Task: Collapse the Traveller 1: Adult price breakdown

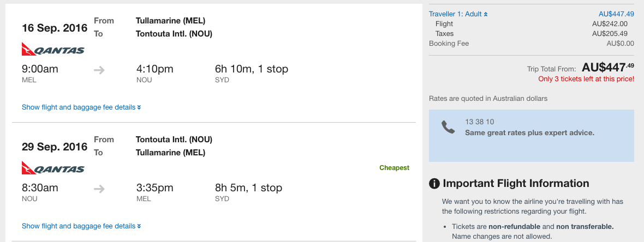Action: (x=458, y=14)
